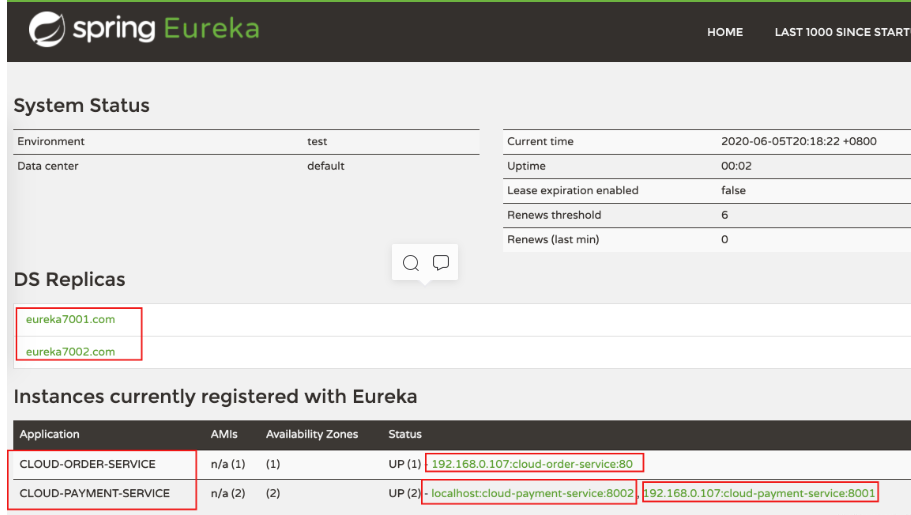The width and height of the screenshot is (911, 515).
Task: Click Instances currently registered with Eureka heading
Action: click(x=216, y=396)
